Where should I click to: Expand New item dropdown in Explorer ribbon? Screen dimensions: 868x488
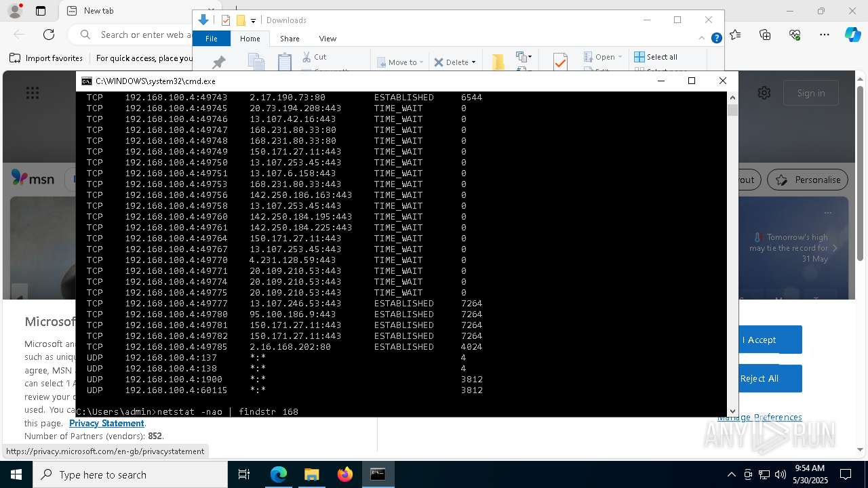click(523, 57)
